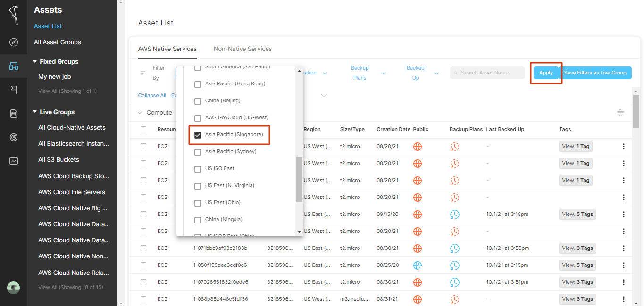The width and height of the screenshot is (644, 306).
Task: Uncheck the Asia Pacific (Singapore) box
Action: tap(198, 135)
